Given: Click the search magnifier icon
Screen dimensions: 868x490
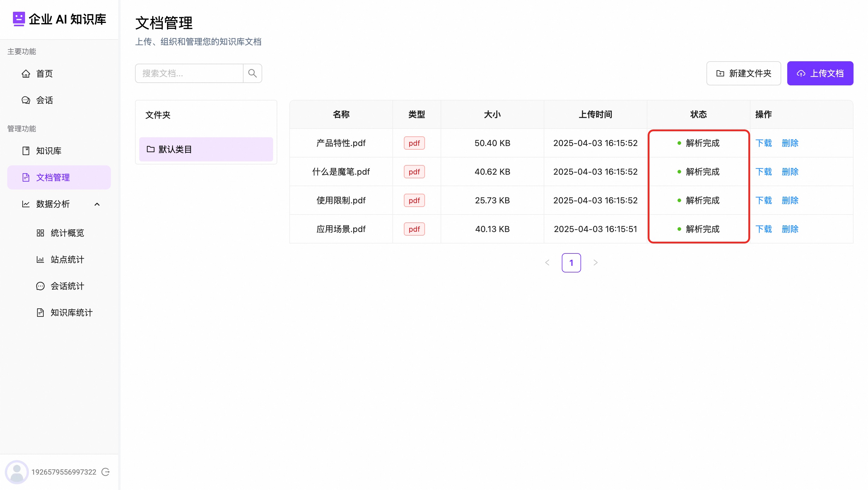Looking at the screenshot, I should (252, 73).
